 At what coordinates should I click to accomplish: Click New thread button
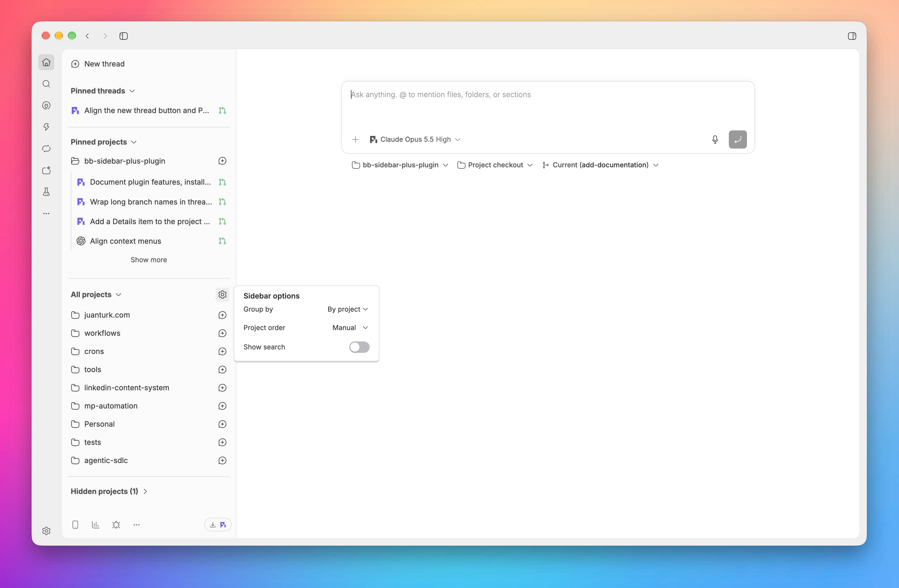click(x=98, y=64)
